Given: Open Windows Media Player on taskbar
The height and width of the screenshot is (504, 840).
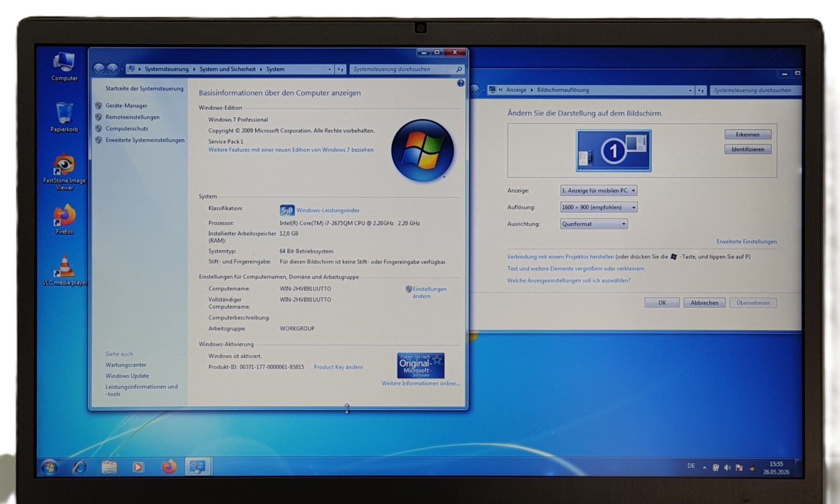Looking at the screenshot, I should (x=138, y=467).
